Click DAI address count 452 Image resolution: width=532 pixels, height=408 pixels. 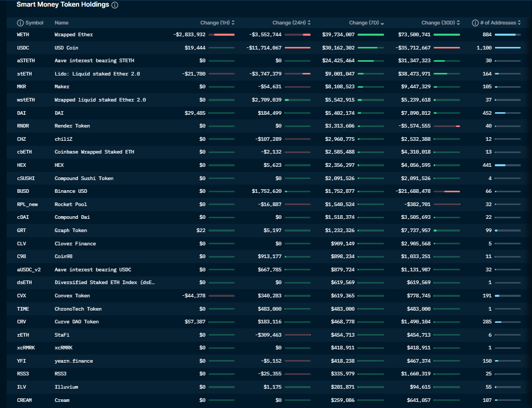point(487,113)
